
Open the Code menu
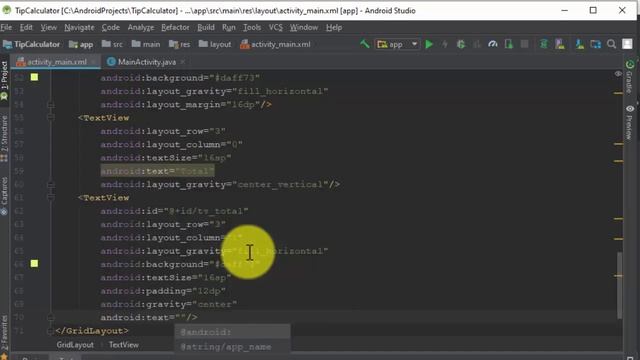[111, 27]
